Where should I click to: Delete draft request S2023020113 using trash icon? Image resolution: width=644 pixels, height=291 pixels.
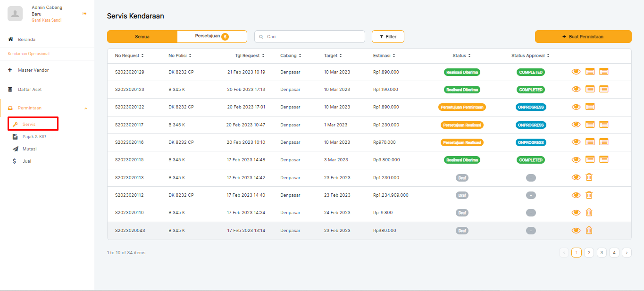coord(589,177)
